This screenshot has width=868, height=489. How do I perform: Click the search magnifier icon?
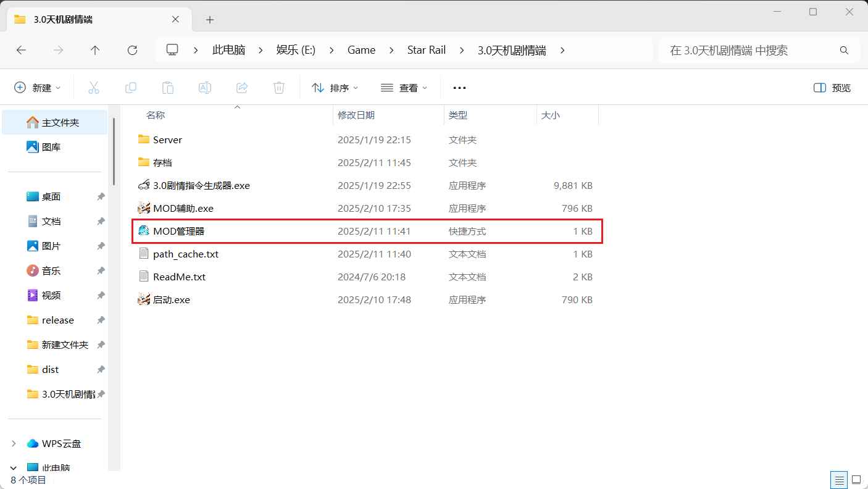(844, 50)
